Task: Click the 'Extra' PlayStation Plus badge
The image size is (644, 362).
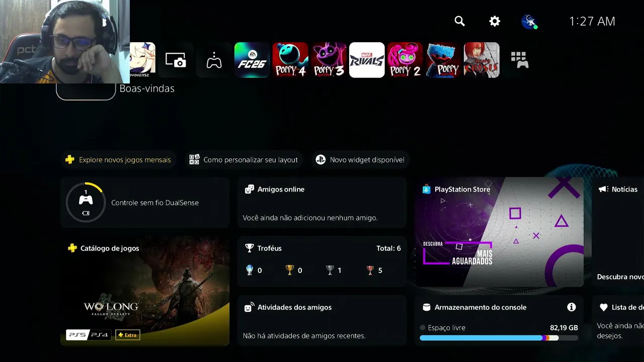Action: pyautogui.click(x=127, y=335)
